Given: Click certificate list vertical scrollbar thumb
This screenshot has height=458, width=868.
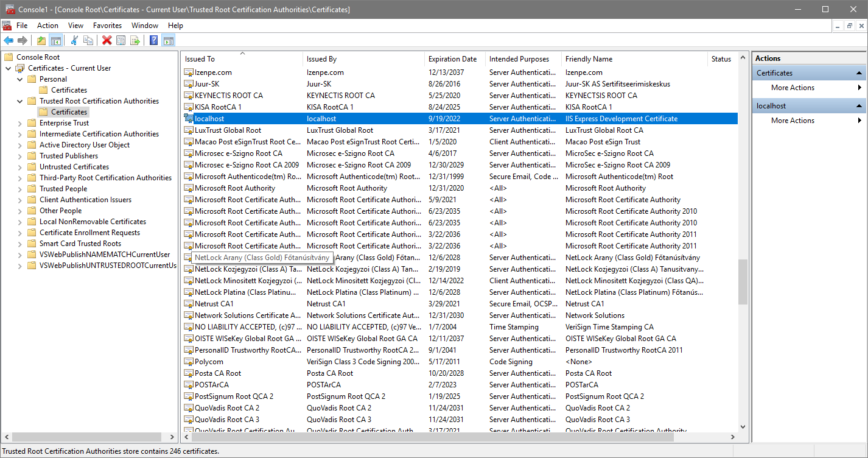Looking at the screenshot, I should (743, 281).
